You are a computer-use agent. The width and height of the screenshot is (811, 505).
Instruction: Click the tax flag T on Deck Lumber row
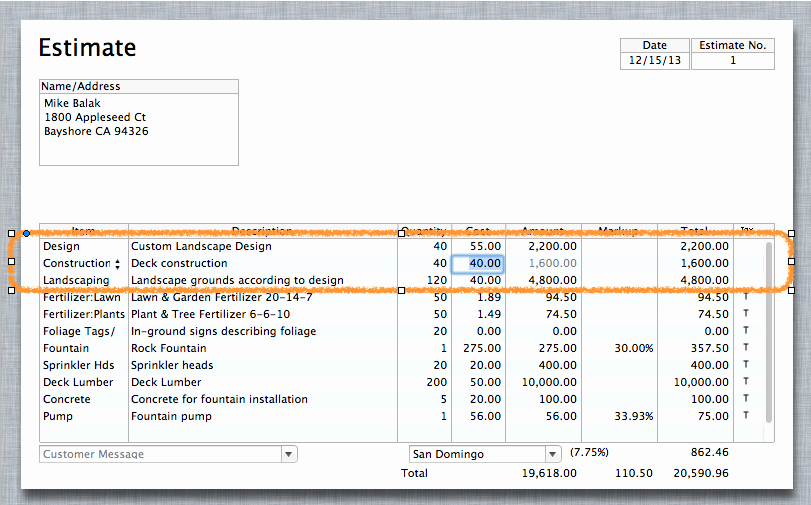pos(746,381)
